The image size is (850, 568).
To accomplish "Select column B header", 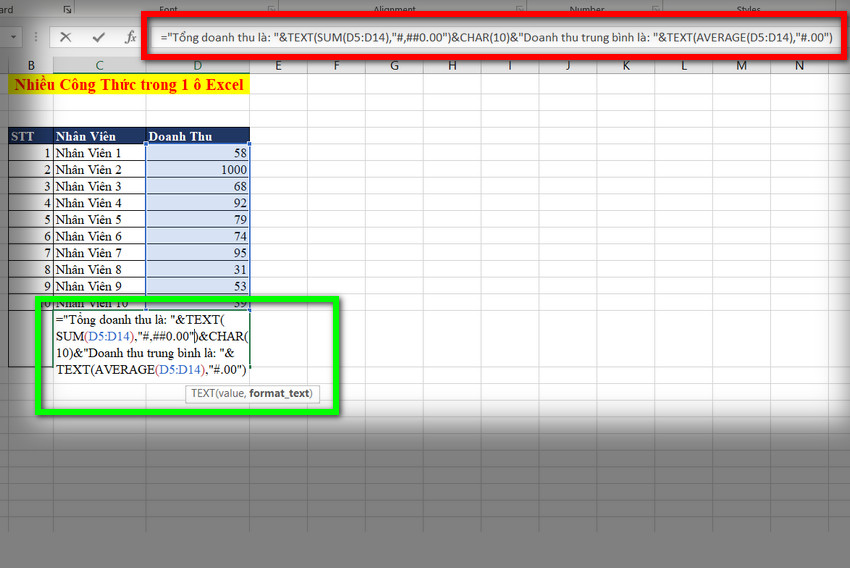I will tap(31, 66).
